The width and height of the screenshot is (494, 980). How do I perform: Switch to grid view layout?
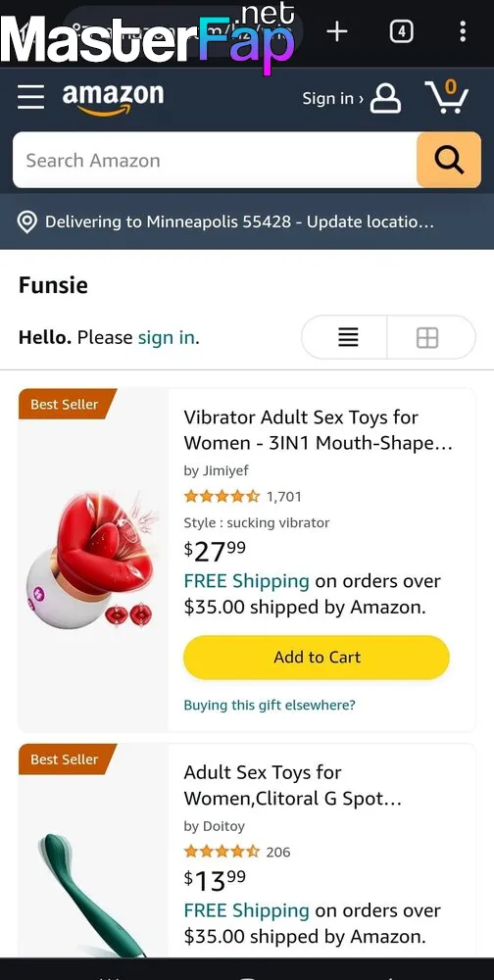pyautogui.click(x=428, y=337)
